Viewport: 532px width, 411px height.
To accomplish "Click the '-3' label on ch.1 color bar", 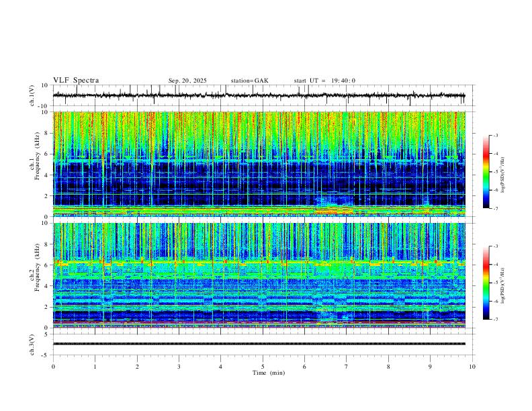I will click(x=495, y=135).
